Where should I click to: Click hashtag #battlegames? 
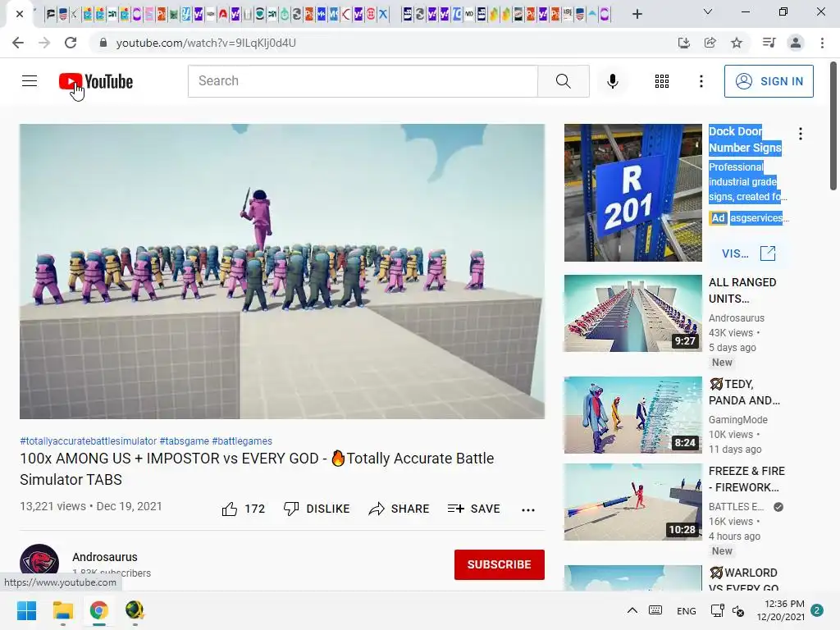(242, 441)
